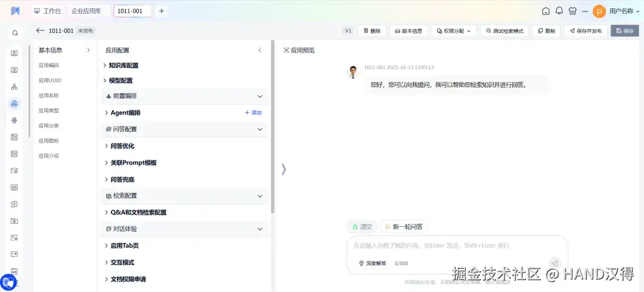Screen dimensions: 644x292
Task: Click the 复制 button
Action: pyautogui.click(x=547, y=31)
